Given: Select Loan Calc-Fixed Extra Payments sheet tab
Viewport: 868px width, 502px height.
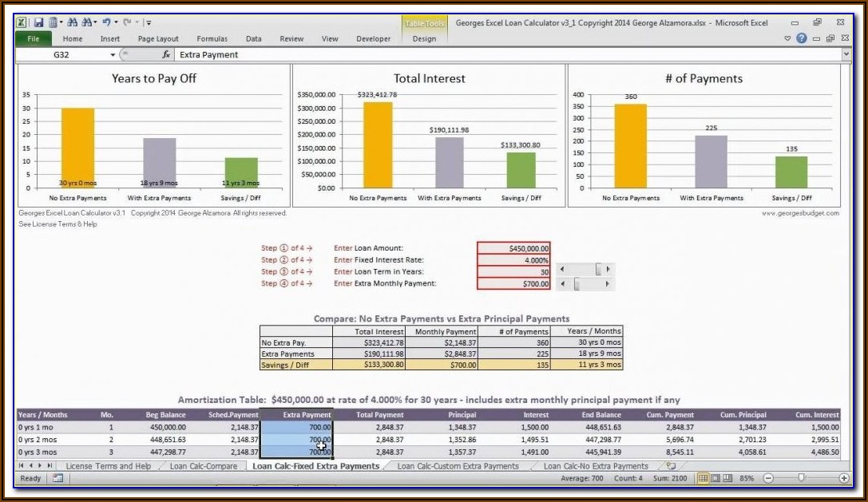Looking at the screenshot, I should [x=316, y=466].
